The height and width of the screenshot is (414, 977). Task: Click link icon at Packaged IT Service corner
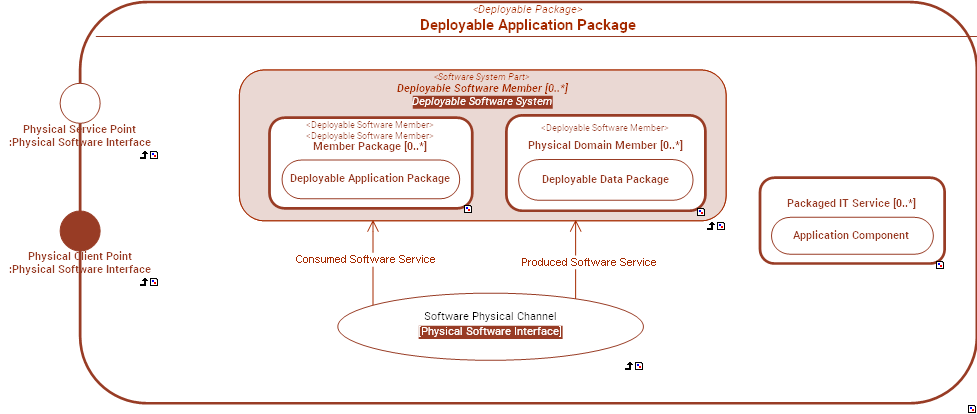(x=940, y=265)
